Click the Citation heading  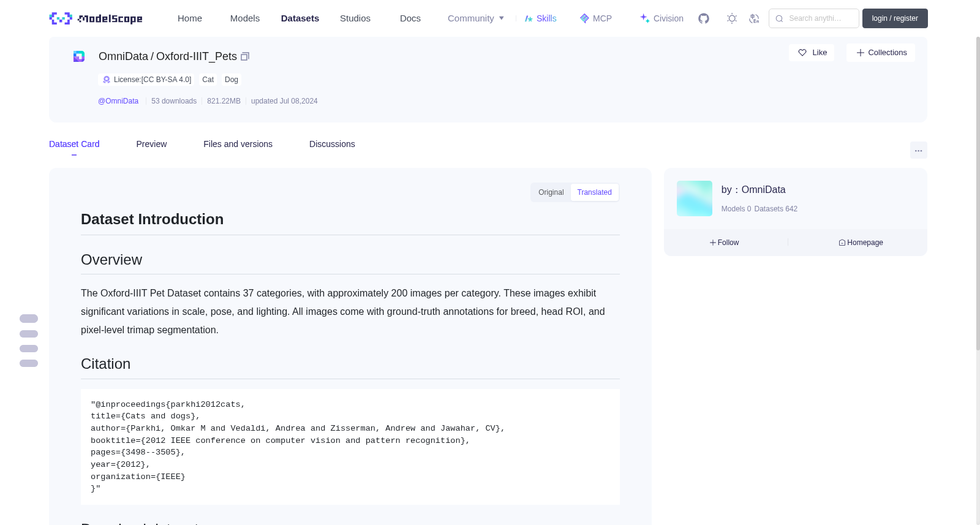[x=105, y=364]
